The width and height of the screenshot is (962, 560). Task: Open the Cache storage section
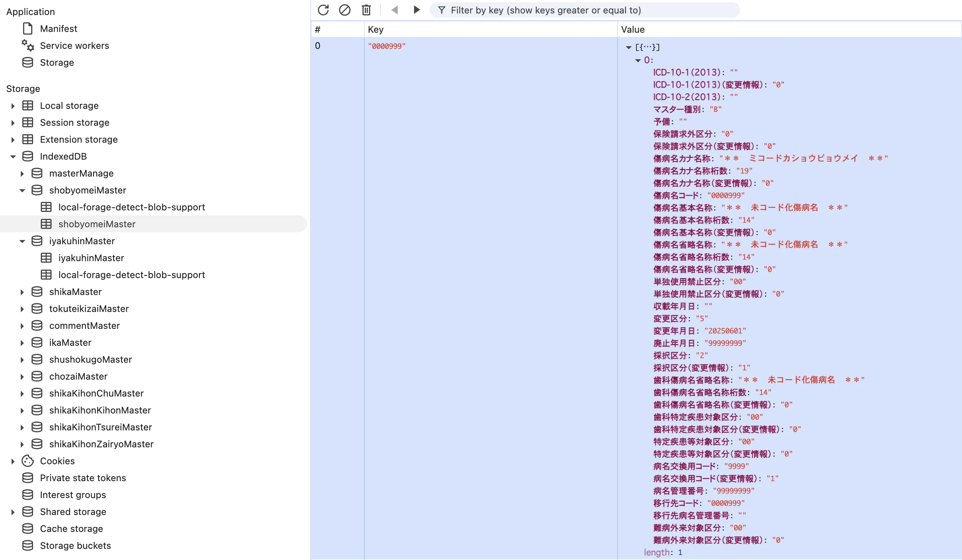(x=72, y=528)
